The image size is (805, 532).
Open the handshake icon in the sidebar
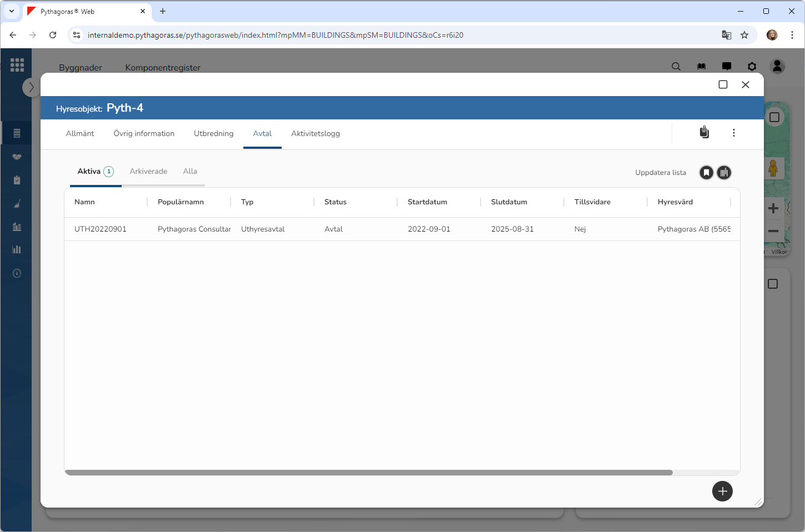click(17, 157)
